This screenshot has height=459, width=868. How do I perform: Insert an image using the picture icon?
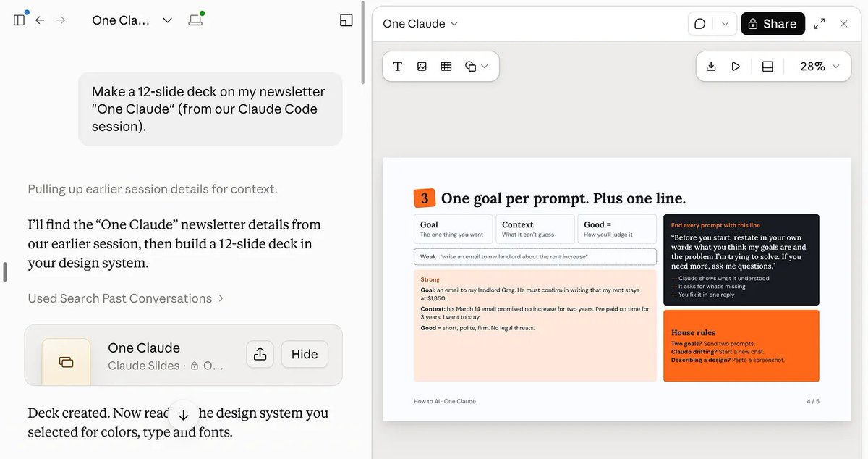coord(422,67)
